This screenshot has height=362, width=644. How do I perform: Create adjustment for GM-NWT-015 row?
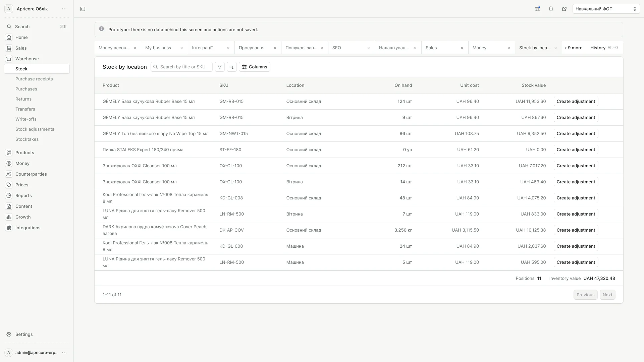576,133
